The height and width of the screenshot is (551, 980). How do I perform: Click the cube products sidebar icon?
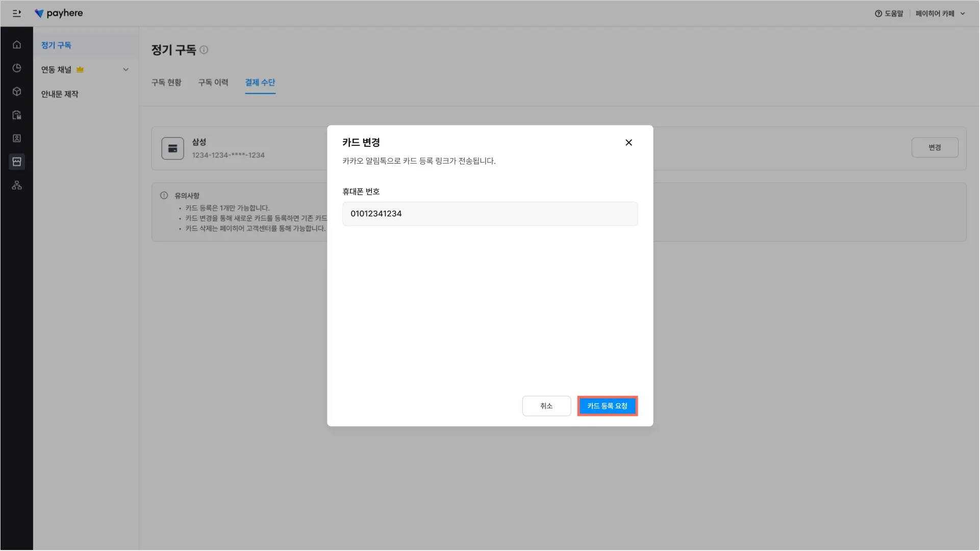point(17,92)
